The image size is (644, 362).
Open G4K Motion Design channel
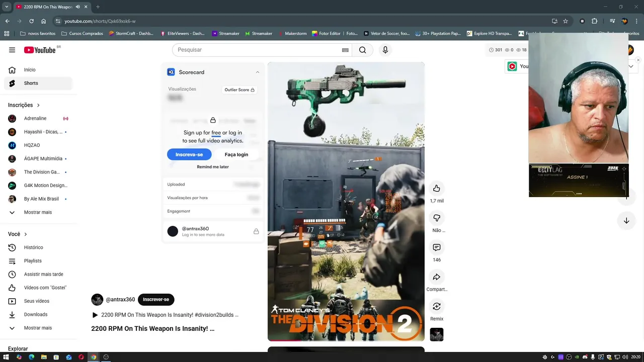coord(38,186)
